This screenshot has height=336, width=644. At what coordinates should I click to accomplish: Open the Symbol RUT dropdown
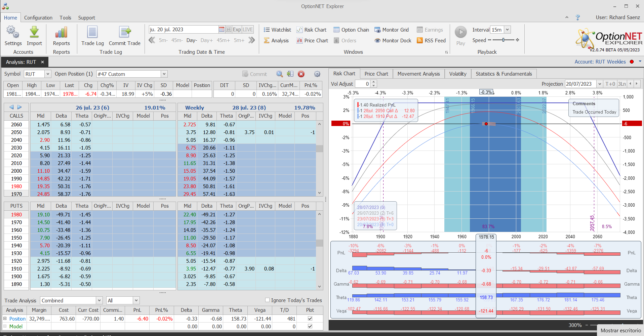[x=48, y=74]
